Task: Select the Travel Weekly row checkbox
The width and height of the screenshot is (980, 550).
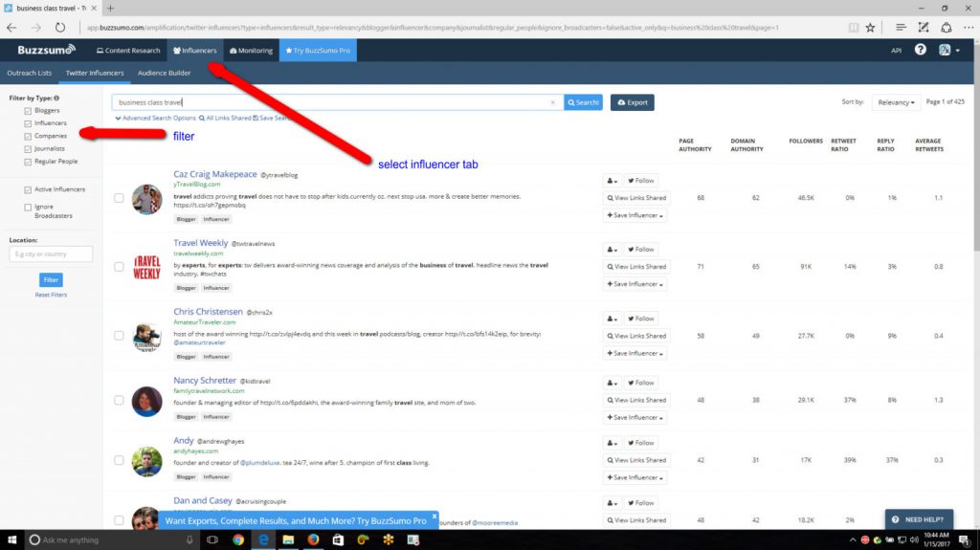Action: point(119,267)
